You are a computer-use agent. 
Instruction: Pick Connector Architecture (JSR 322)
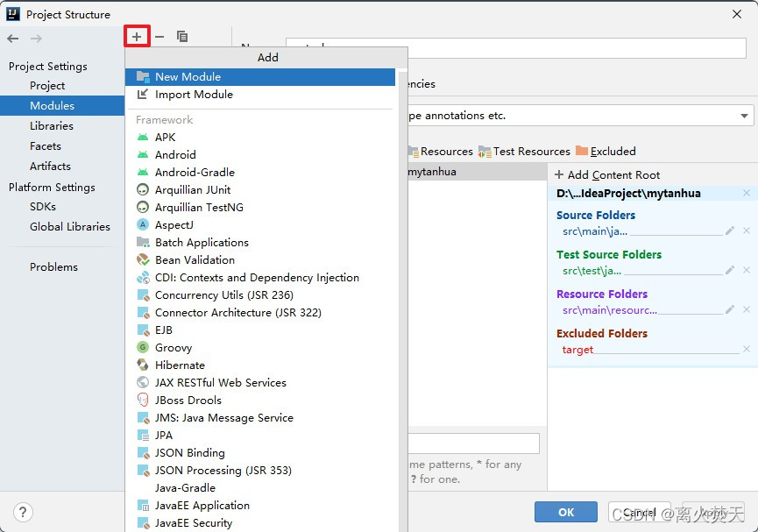point(260,312)
